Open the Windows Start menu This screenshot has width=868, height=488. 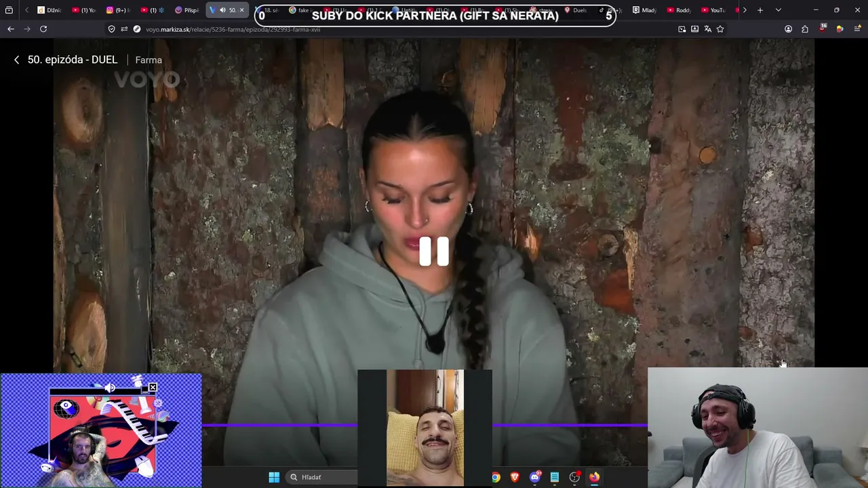pyautogui.click(x=274, y=477)
